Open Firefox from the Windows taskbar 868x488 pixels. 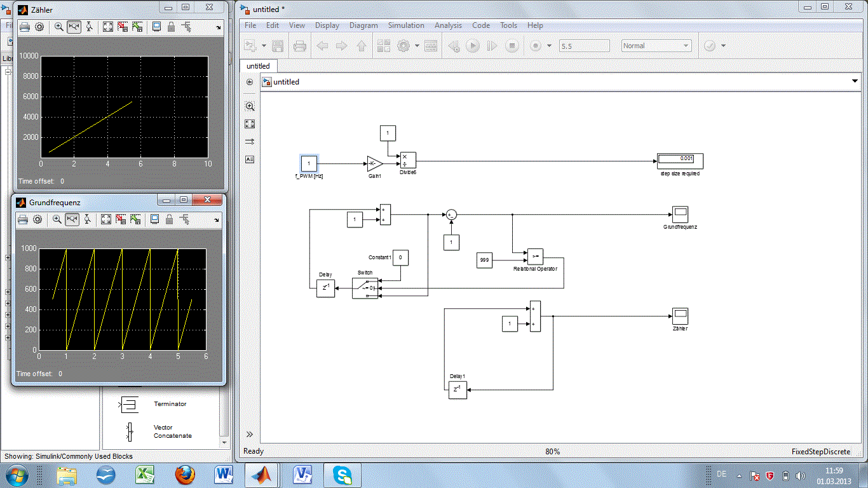184,475
